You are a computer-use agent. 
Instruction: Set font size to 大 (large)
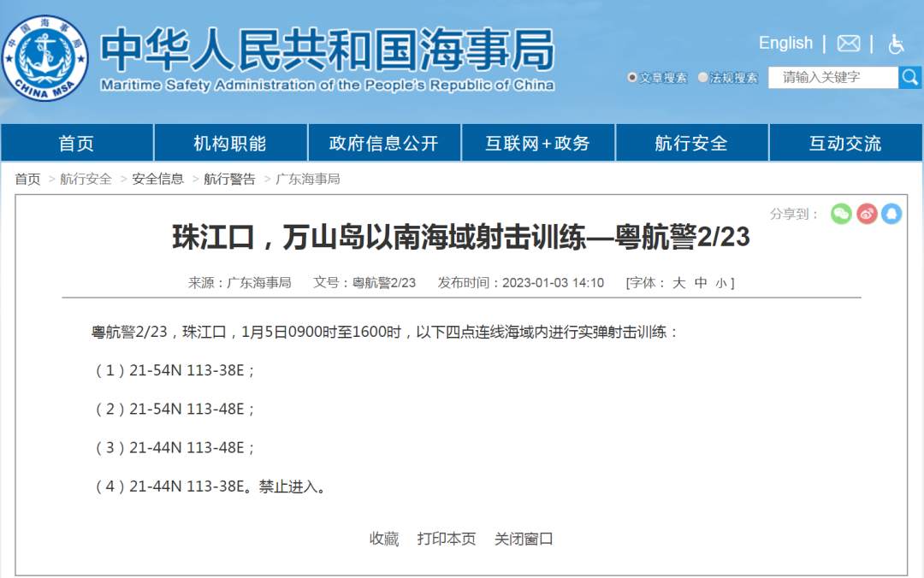click(678, 283)
